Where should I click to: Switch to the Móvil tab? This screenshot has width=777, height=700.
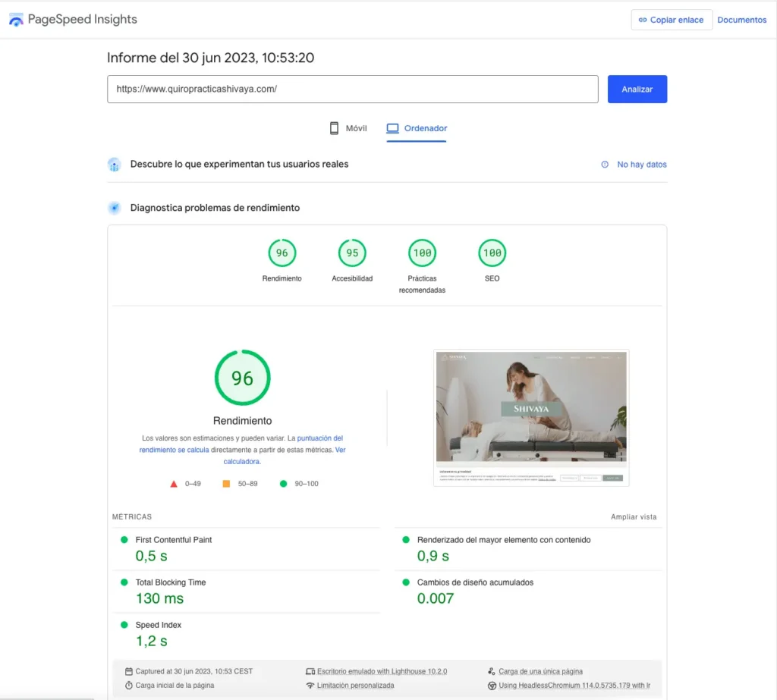pos(348,128)
